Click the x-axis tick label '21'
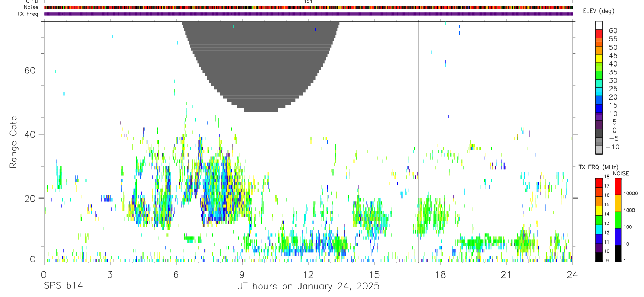 (x=507, y=274)
